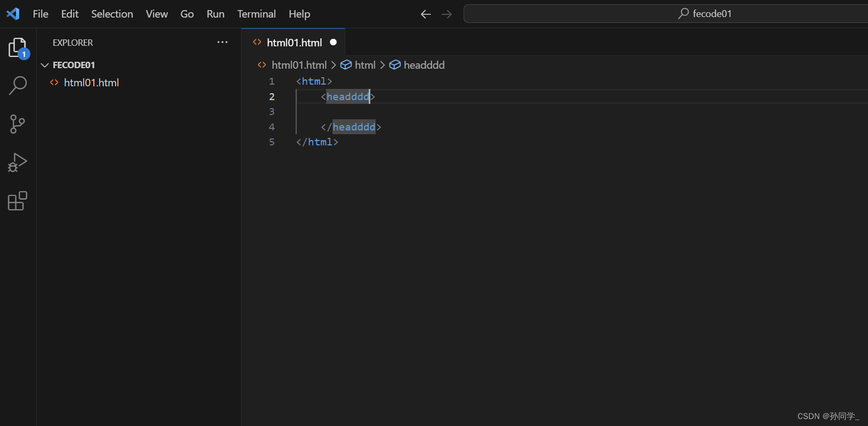
Task: Open the Extensions view icon
Action: [18, 201]
